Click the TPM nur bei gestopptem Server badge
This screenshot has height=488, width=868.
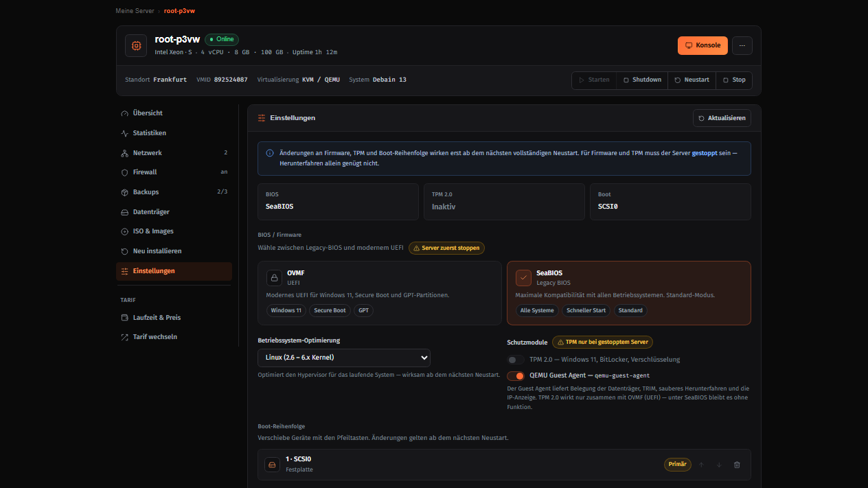tap(602, 342)
